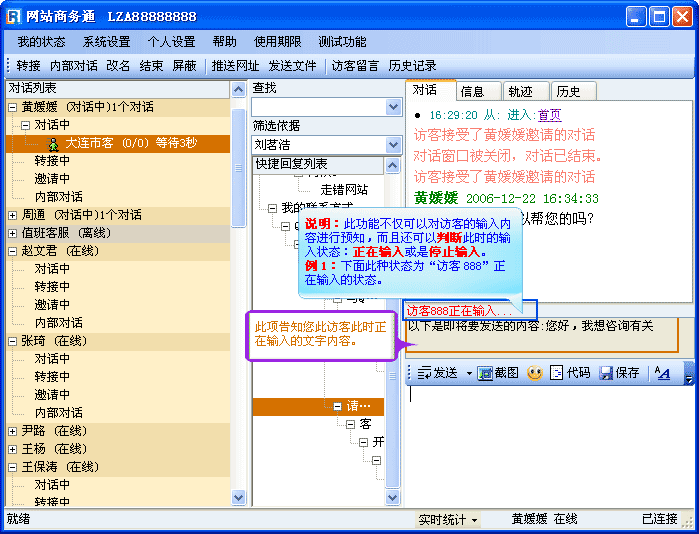Select the 大连市客 visitor icon
Screen dimensions: 699x534
(x=54, y=143)
